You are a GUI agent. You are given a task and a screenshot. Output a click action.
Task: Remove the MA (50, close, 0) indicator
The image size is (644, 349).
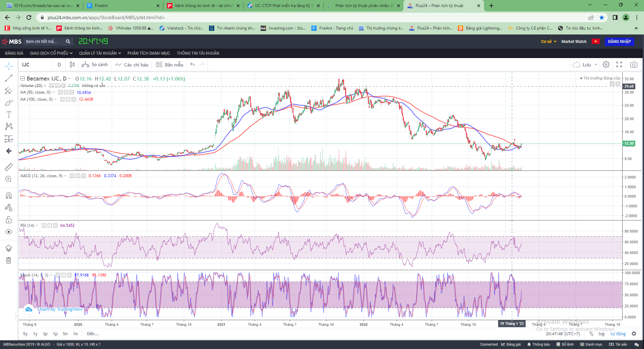click(71, 92)
